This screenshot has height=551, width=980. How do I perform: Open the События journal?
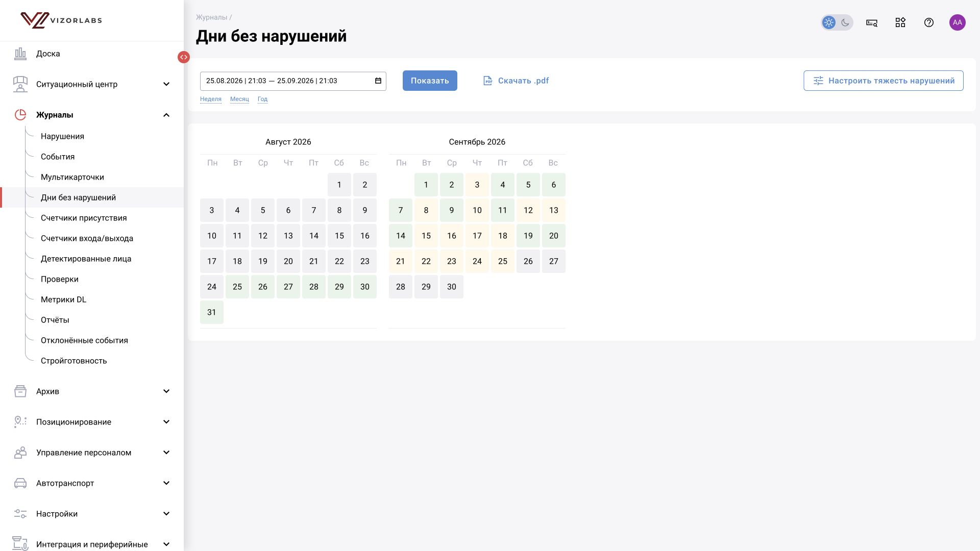[58, 157]
